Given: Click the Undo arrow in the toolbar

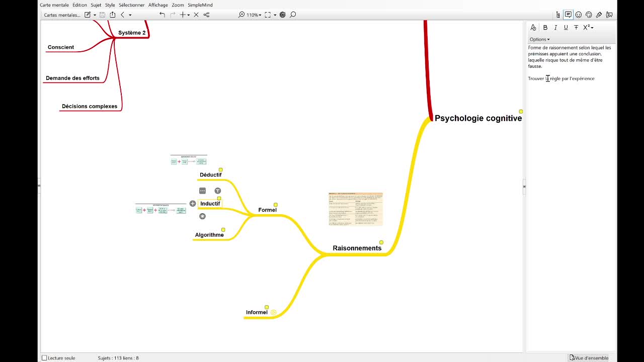Looking at the screenshot, I should click(162, 15).
